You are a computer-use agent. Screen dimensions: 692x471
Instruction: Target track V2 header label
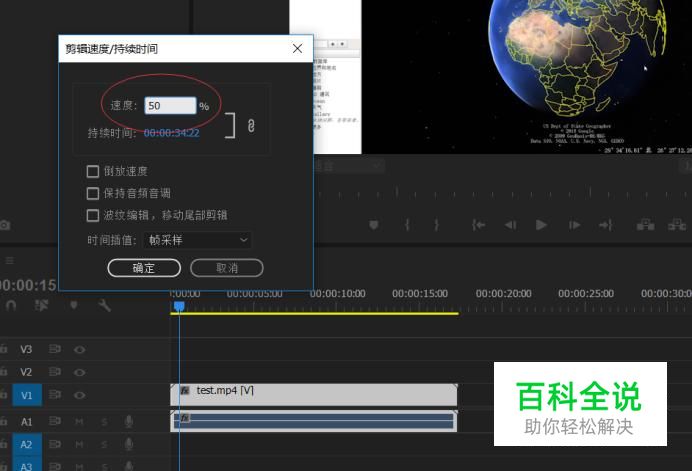point(26,372)
